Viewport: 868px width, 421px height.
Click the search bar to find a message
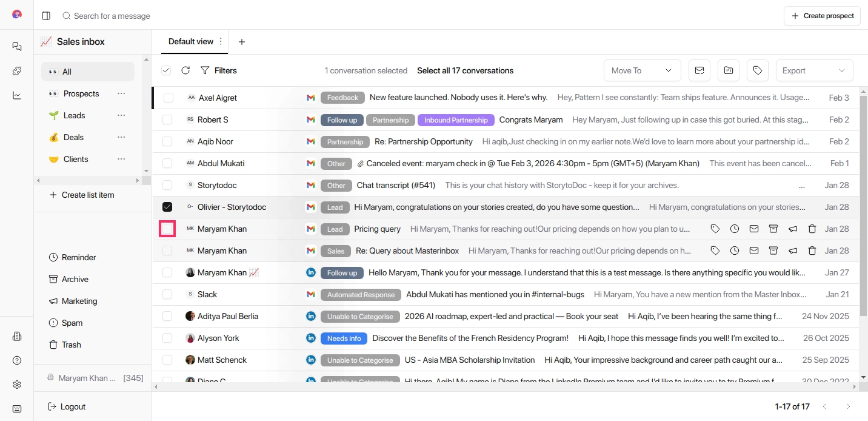pyautogui.click(x=113, y=16)
